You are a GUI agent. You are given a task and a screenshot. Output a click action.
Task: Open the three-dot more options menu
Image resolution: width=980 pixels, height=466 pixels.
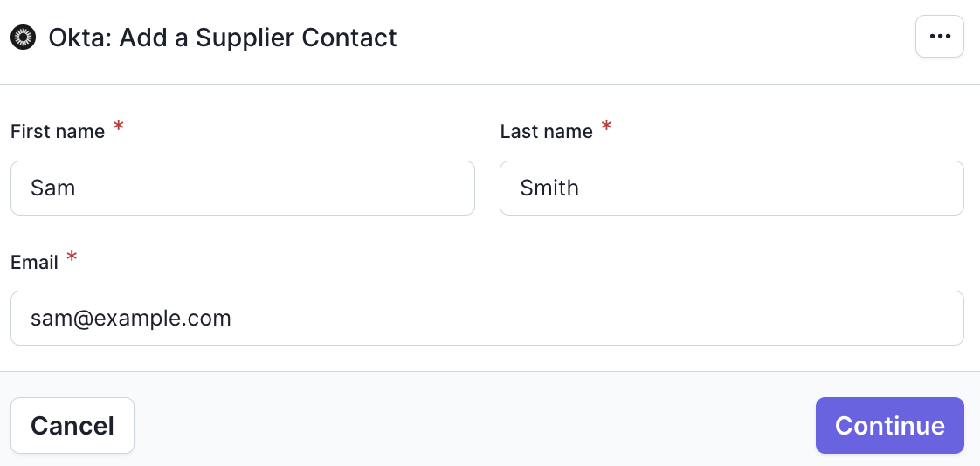(939, 37)
